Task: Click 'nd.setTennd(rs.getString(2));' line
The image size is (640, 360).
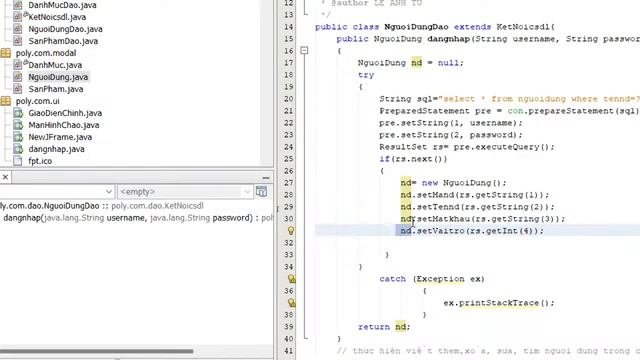Action: (x=477, y=207)
